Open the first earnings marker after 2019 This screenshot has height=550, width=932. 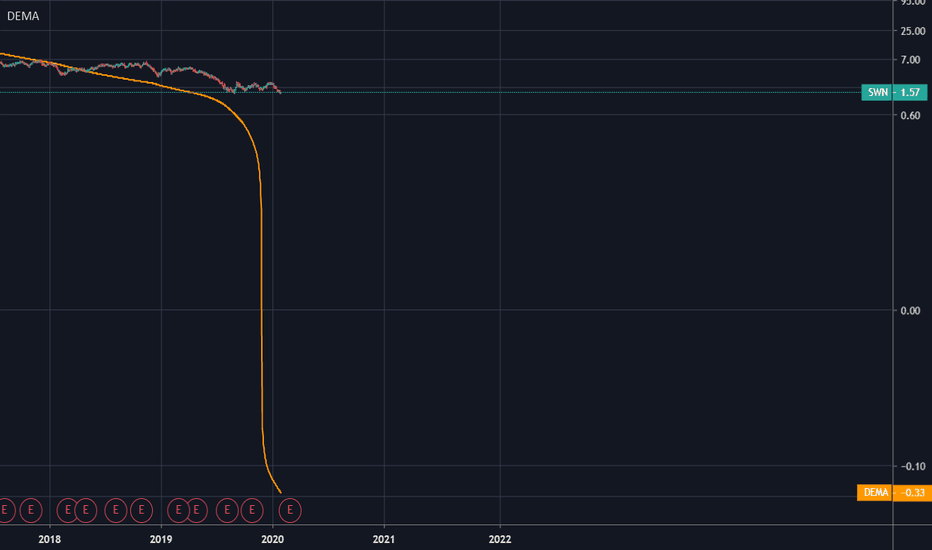point(178,510)
